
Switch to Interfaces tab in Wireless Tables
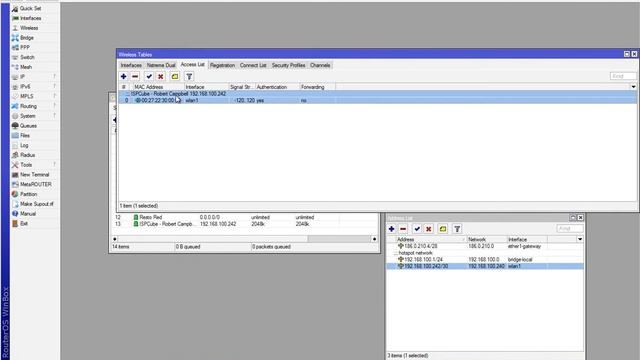coord(131,65)
